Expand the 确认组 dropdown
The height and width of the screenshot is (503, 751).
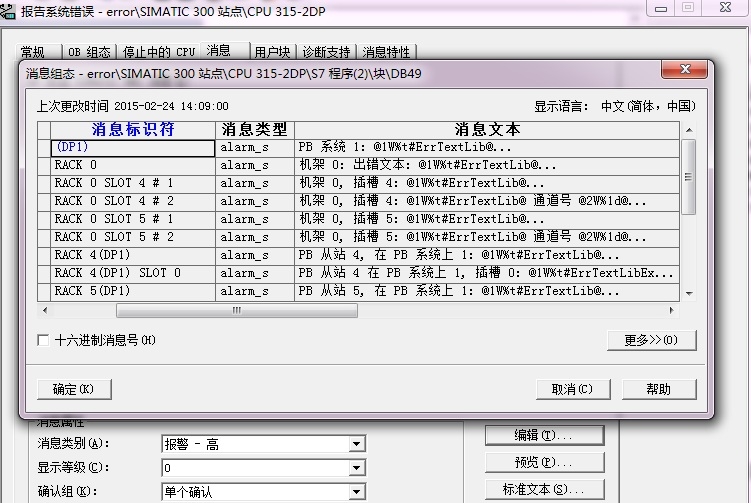pos(356,492)
